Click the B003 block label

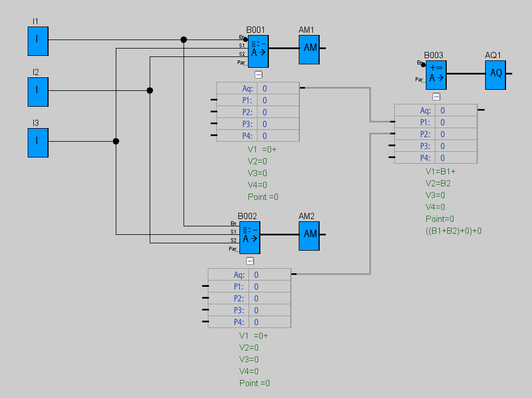coord(434,55)
